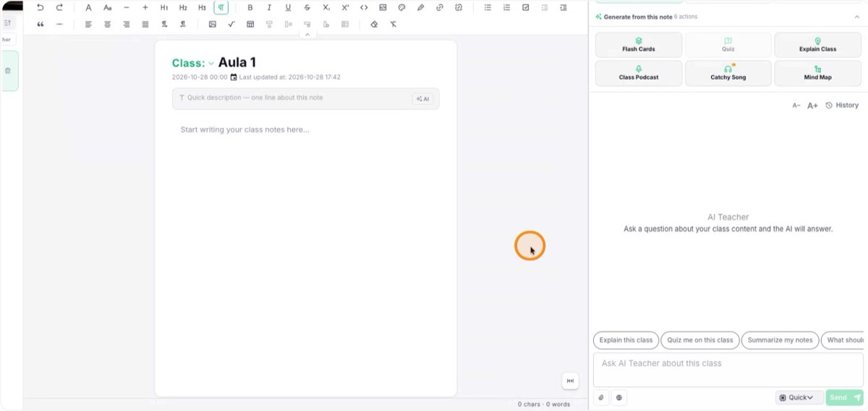
Task: Open the font family 'A' tool
Action: click(x=88, y=7)
